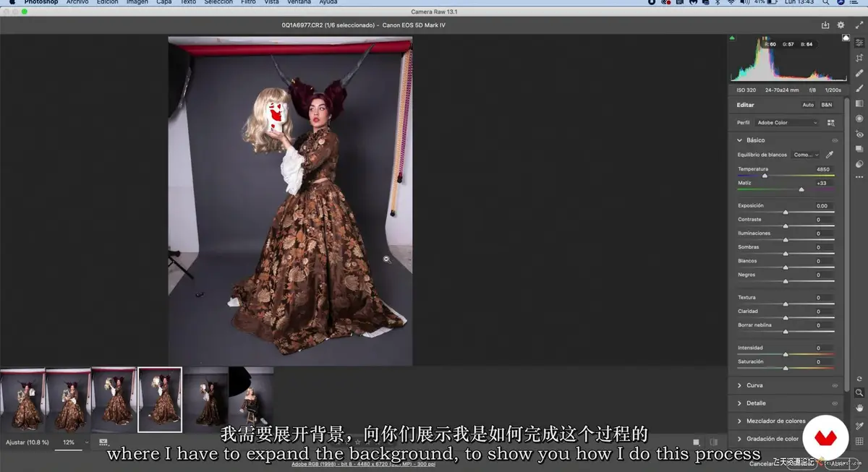Open the Photoshop application menu
This screenshot has height=472, width=868.
(x=41, y=3)
